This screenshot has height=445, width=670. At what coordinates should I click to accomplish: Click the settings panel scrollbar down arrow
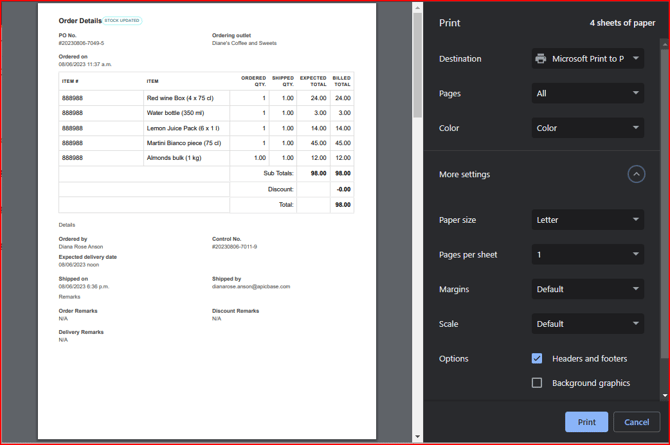(664, 395)
